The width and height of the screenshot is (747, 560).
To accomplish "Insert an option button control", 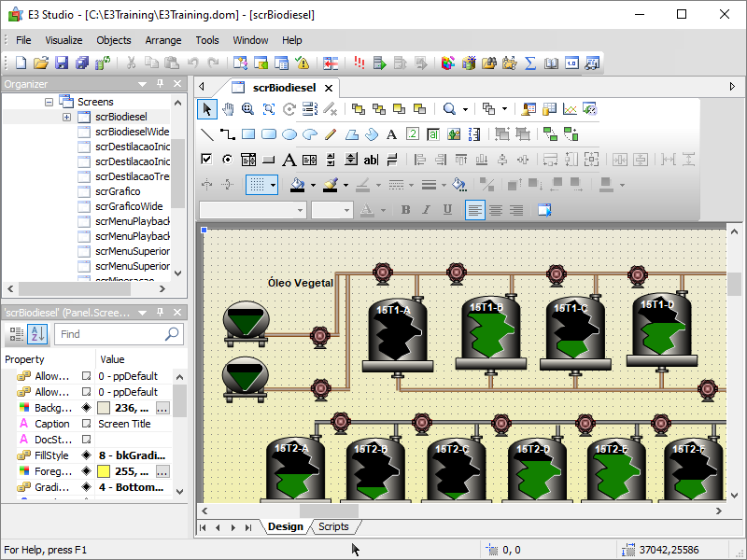I will coord(228,160).
